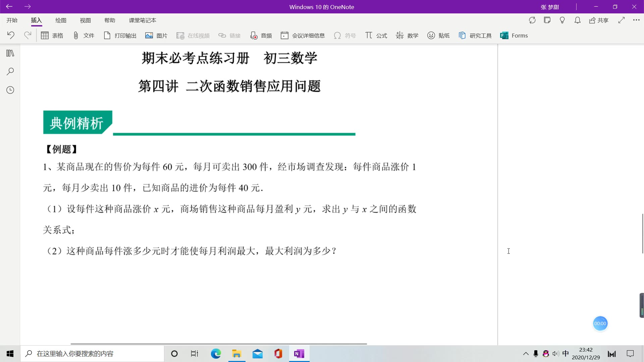Open the 视图 tab

[85, 20]
